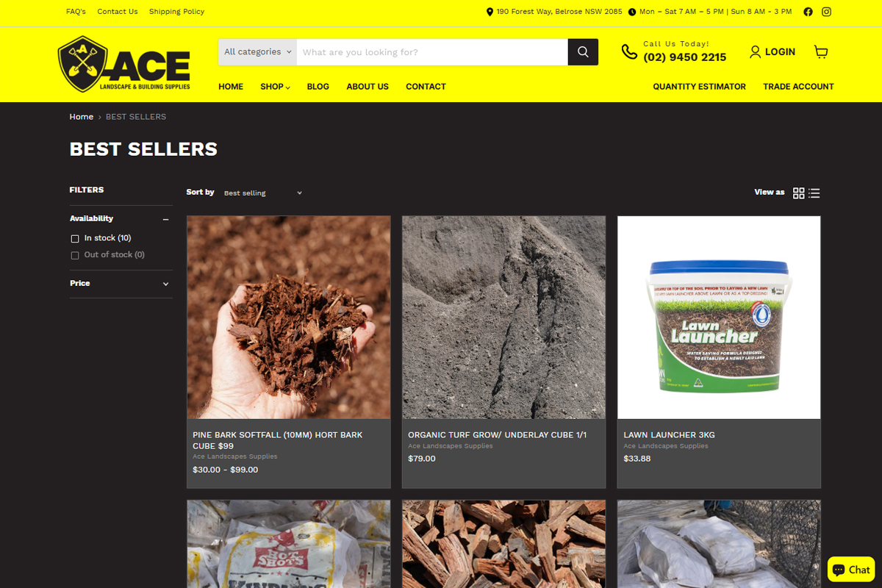Open the shopping cart icon
The image size is (882, 588).
click(x=821, y=51)
